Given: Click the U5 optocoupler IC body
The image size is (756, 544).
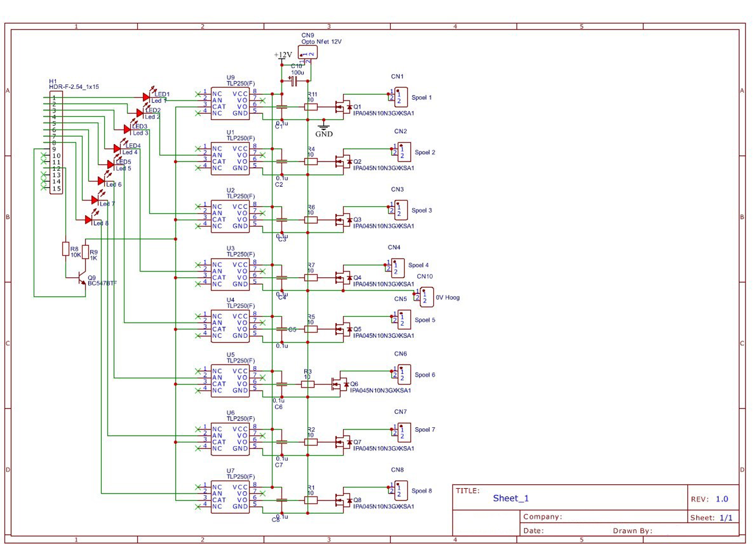Looking at the screenshot, I should tap(230, 381).
